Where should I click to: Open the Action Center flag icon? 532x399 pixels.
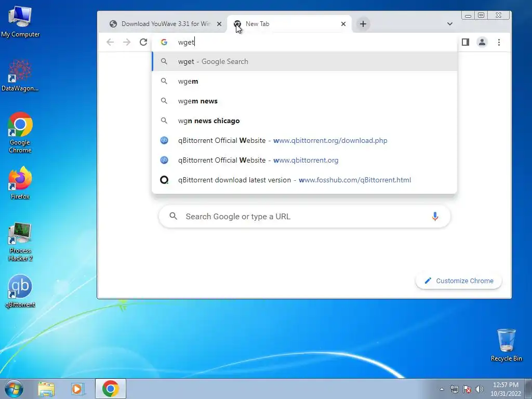pyautogui.click(x=467, y=389)
